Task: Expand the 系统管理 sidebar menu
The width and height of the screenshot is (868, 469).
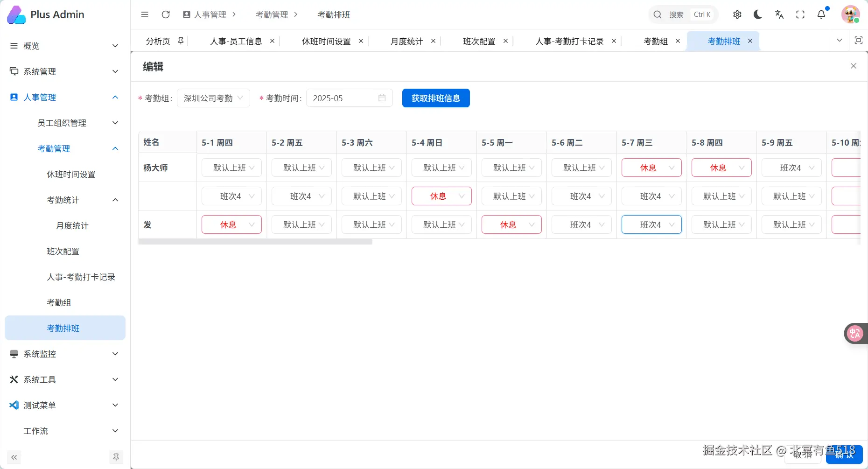Action: [65, 71]
